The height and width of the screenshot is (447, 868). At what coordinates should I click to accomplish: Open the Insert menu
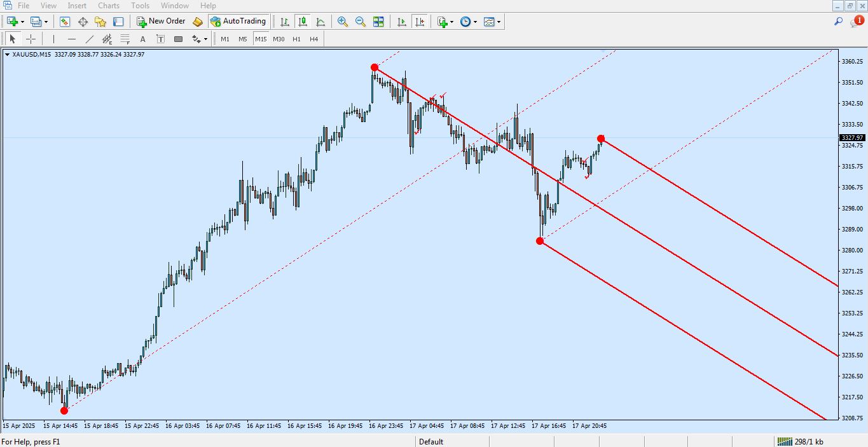[x=77, y=6]
